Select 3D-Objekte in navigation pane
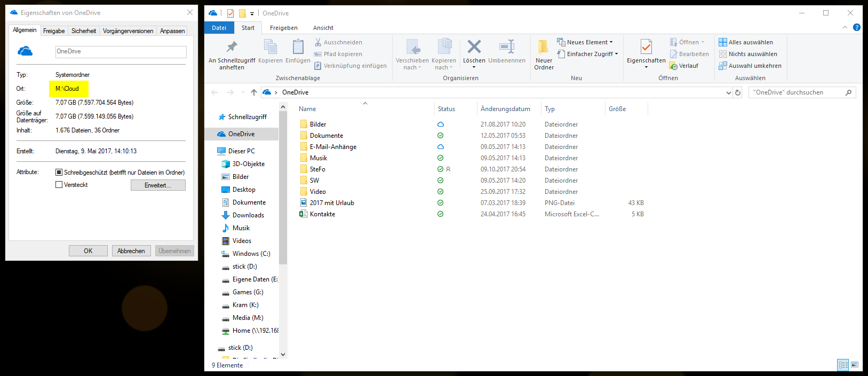The image size is (868, 376). (243, 164)
